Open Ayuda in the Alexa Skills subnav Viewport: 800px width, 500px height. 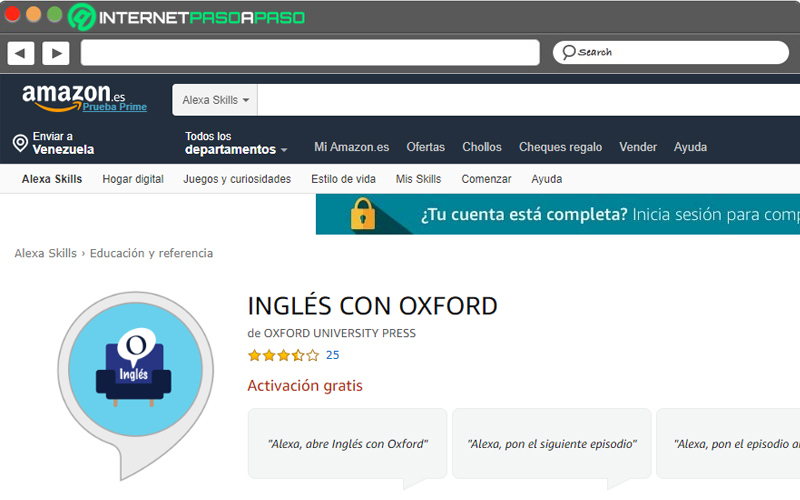pyautogui.click(x=546, y=179)
